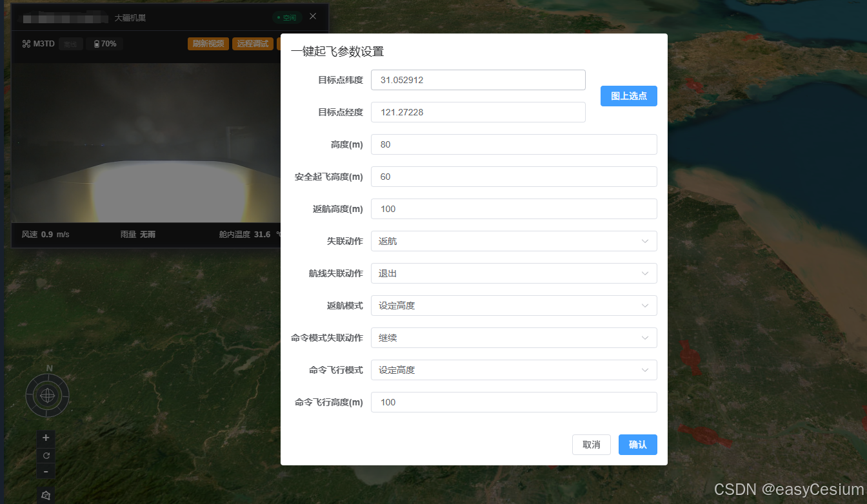The height and width of the screenshot is (504, 867).
Task: Click the 取消 button in dialog
Action: 592,445
